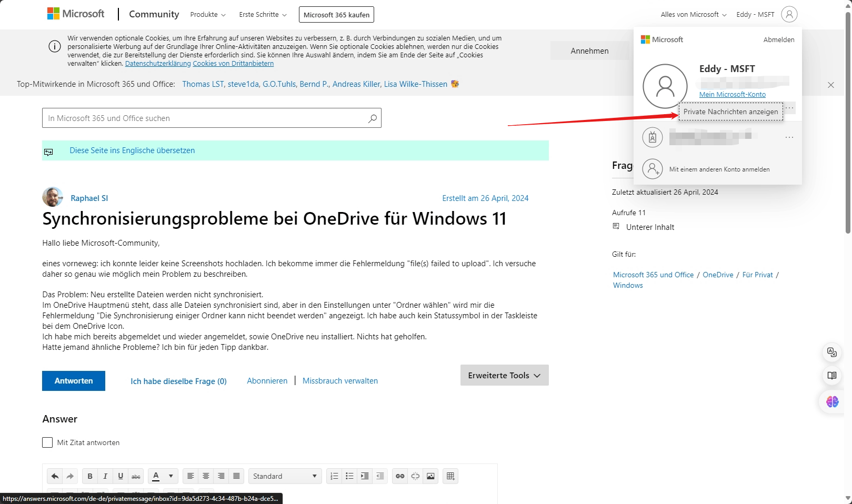
Task: Open the more options dots beside Eddy - MSFT
Action: tap(789, 108)
